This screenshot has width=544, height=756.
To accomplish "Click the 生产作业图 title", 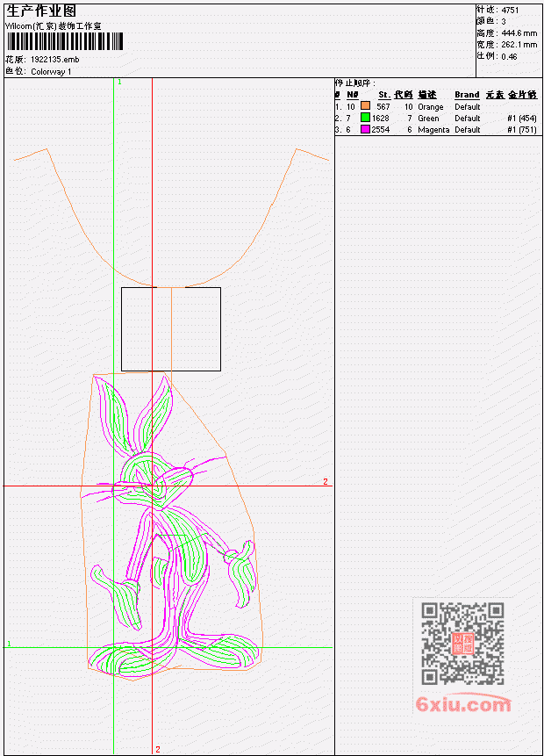I will (41, 11).
